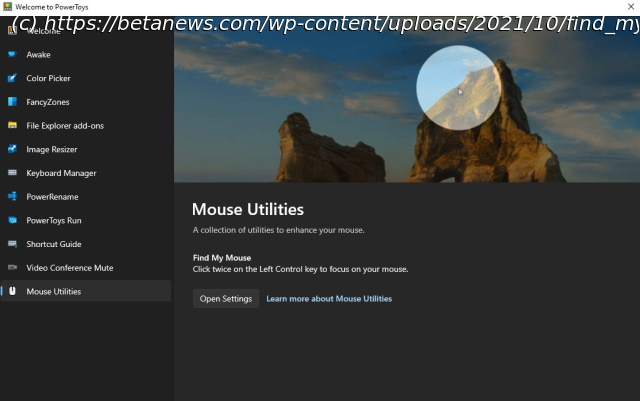Click the Image Resizer icon

click(12, 149)
